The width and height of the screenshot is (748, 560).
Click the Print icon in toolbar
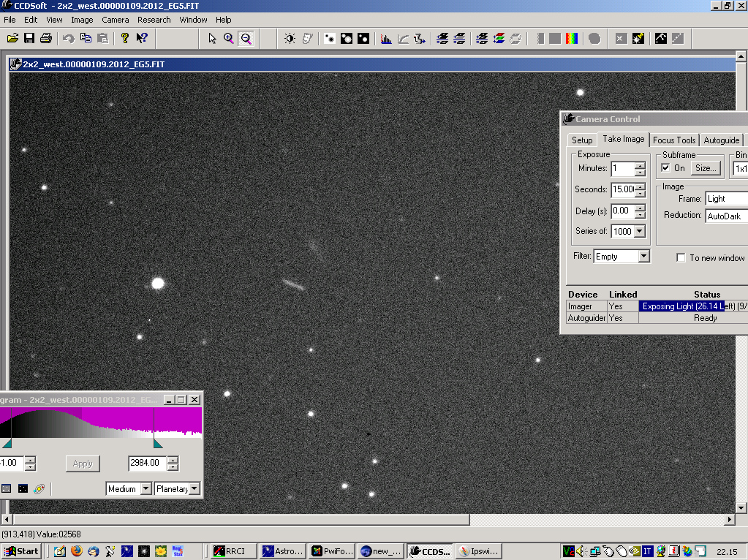pos(46,38)
